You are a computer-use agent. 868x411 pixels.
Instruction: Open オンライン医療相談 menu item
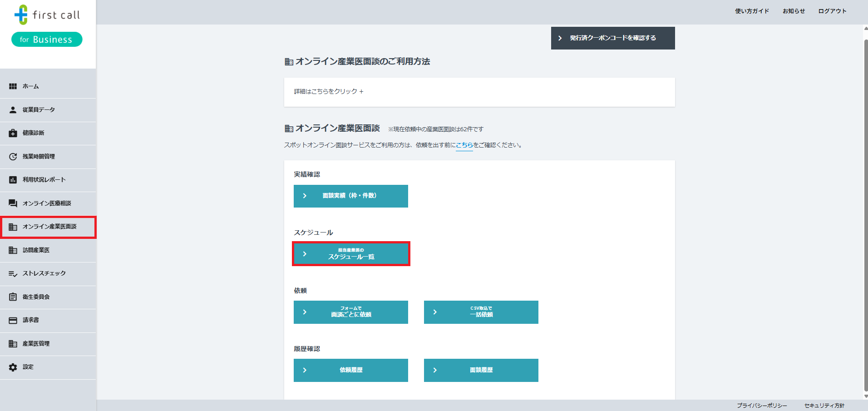(48, 203)
